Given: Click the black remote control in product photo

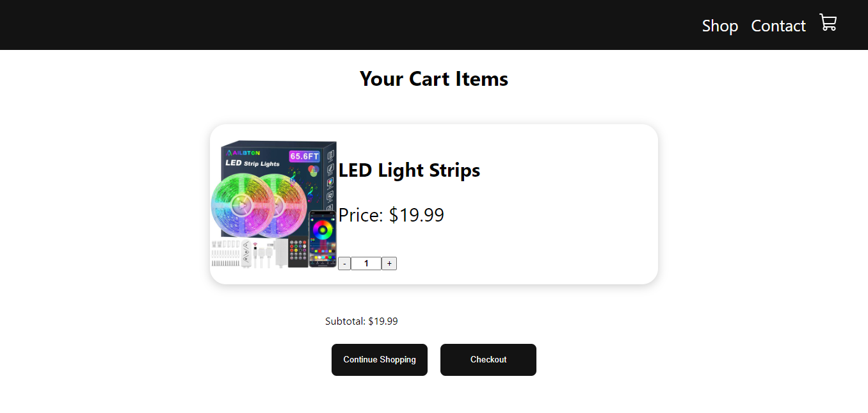Looking at the screenshot, I should pyautogui.click(x=298, y=254).
